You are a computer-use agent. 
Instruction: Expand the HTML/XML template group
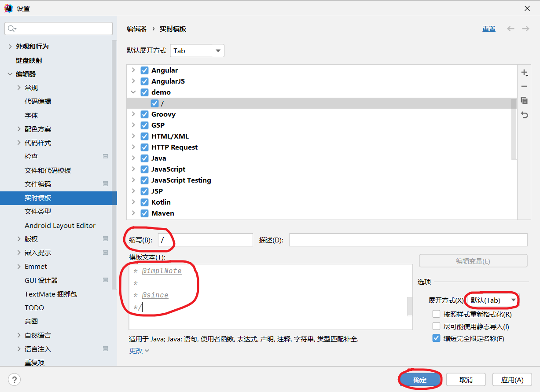point(133,136)
